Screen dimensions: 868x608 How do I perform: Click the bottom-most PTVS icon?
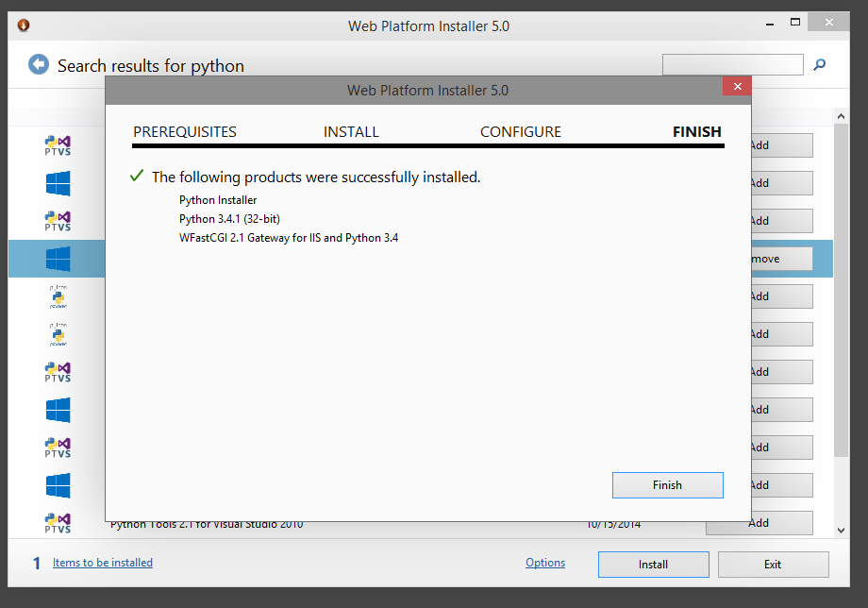pyautogui.click(x=58, y=523)
